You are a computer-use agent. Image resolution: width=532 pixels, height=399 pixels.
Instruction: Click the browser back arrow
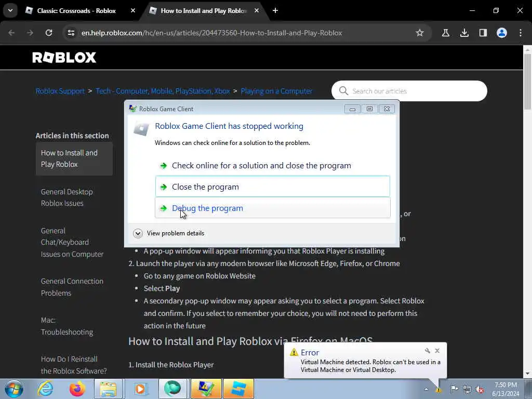11,33
